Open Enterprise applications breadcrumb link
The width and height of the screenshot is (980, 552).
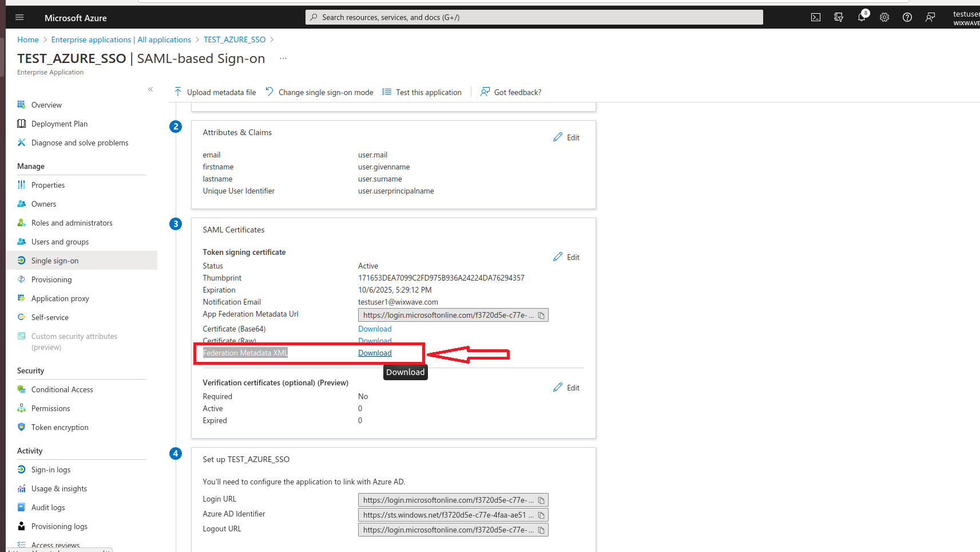[121, 40]
